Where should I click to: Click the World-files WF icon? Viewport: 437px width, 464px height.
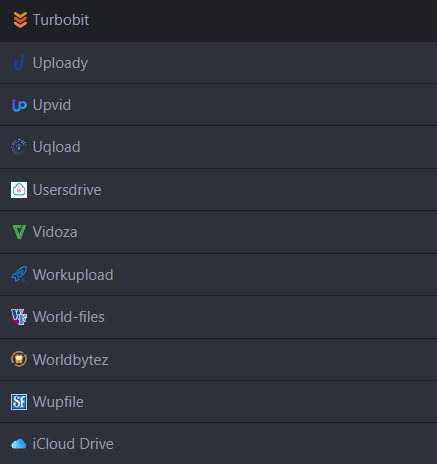point(19,317)
